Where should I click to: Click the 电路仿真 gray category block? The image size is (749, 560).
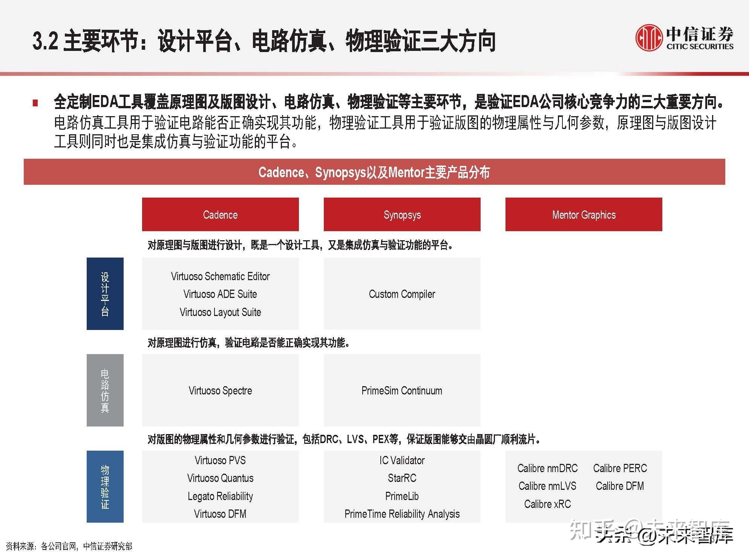click(105, 391)
